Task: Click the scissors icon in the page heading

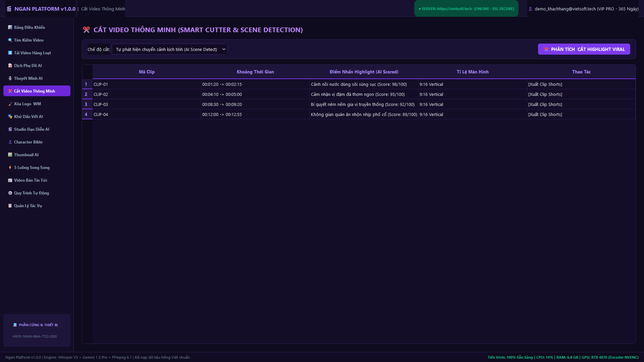Action: 86,30
